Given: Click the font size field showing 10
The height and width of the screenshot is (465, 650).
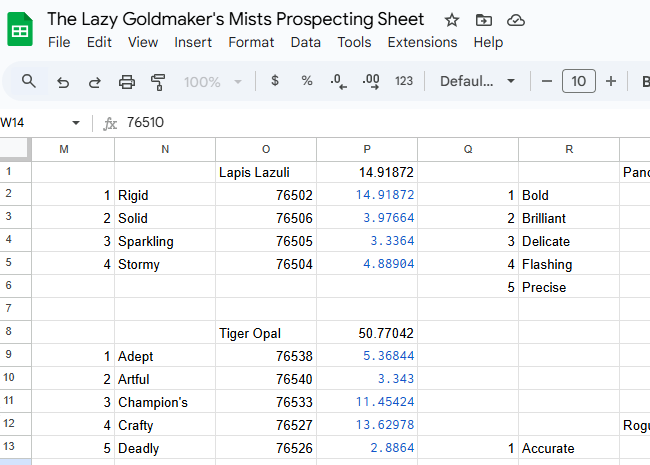Looking at the screenshot, I should tap(579, 81).
